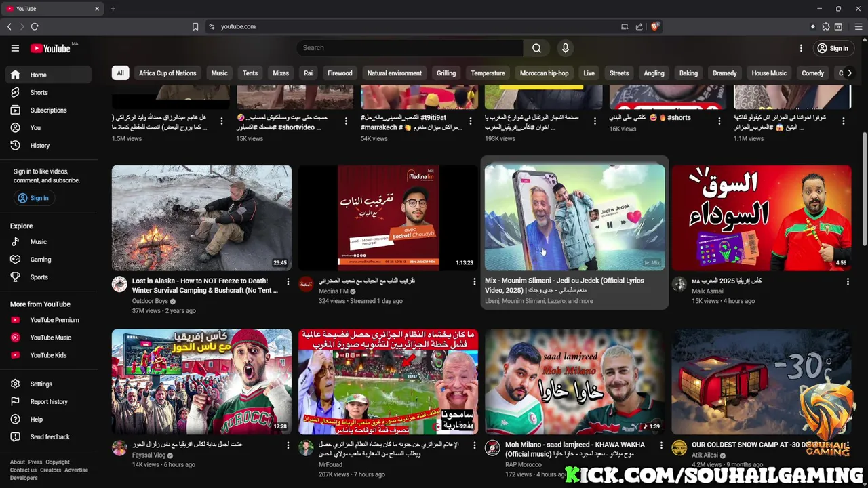This screenshot has width=868, height=488.
Task: Click the page vertical scrollbar
Action: coord(865,190)
